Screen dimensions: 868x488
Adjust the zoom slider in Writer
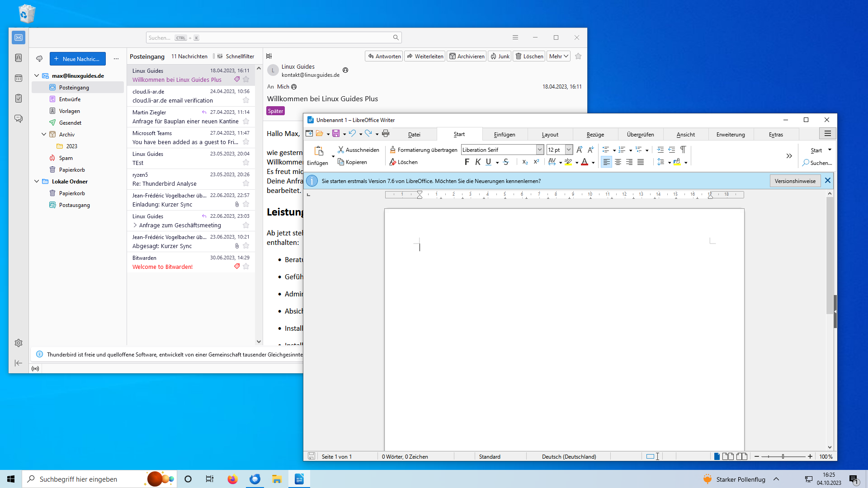click(783, 456)
